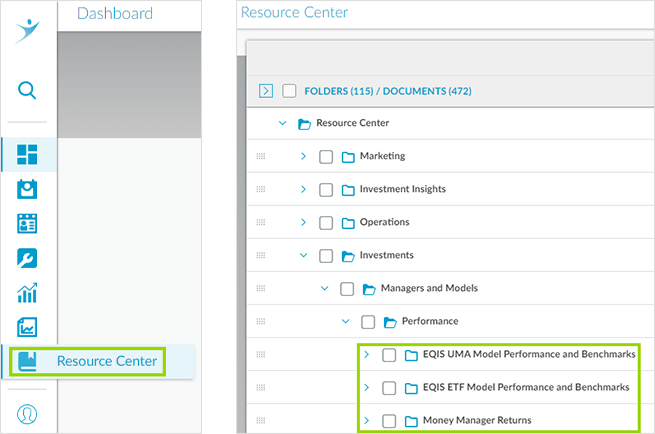Click the Resource Center root folder icon
The height and width of the screenshot is (434, 655).
tap(305, 124)
